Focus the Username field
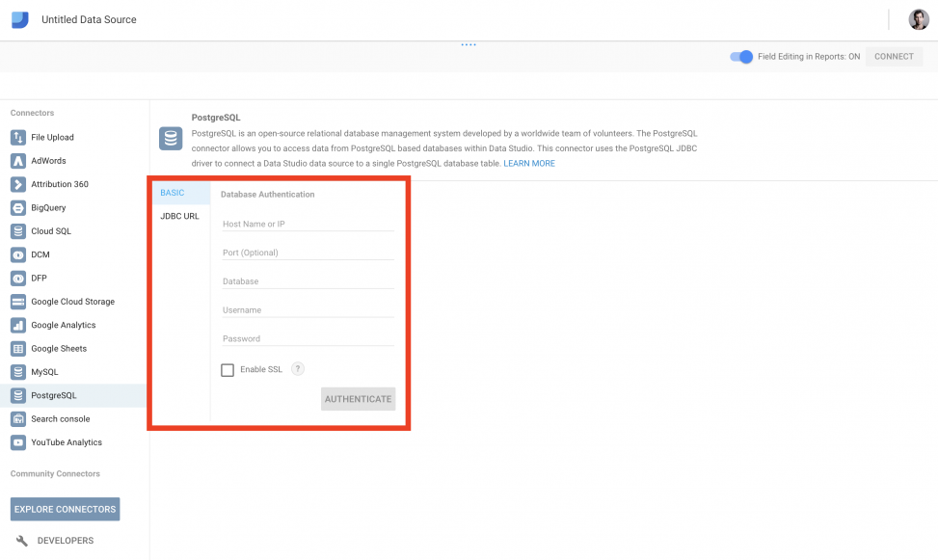 pyautogui.click(x=308, y=310)
